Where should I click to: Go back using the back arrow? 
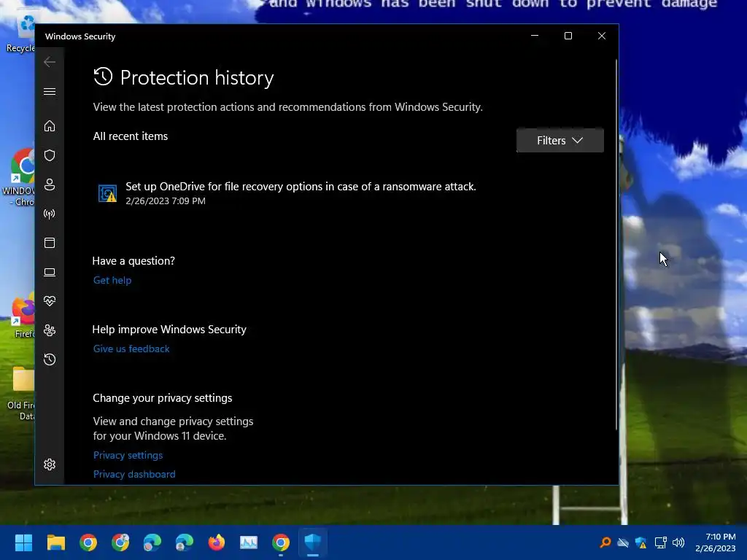(x=50, y=62)
